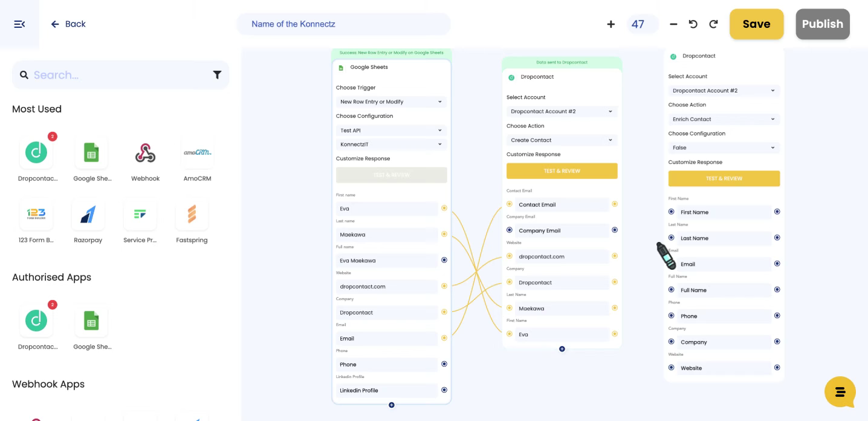
Task: Select Dropcontact app in Most Used
Action: [36, 152]
